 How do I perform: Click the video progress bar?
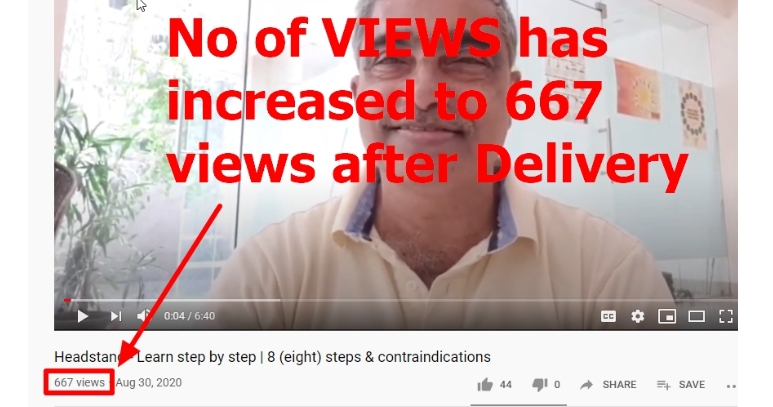396,300
